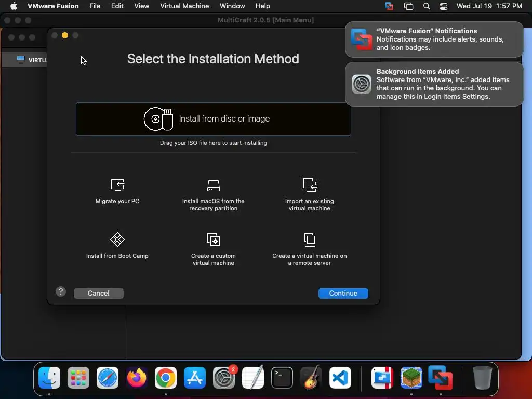Open the Trash in the Dock
Screen dimensions: 532x399
[x=482, y=377]
